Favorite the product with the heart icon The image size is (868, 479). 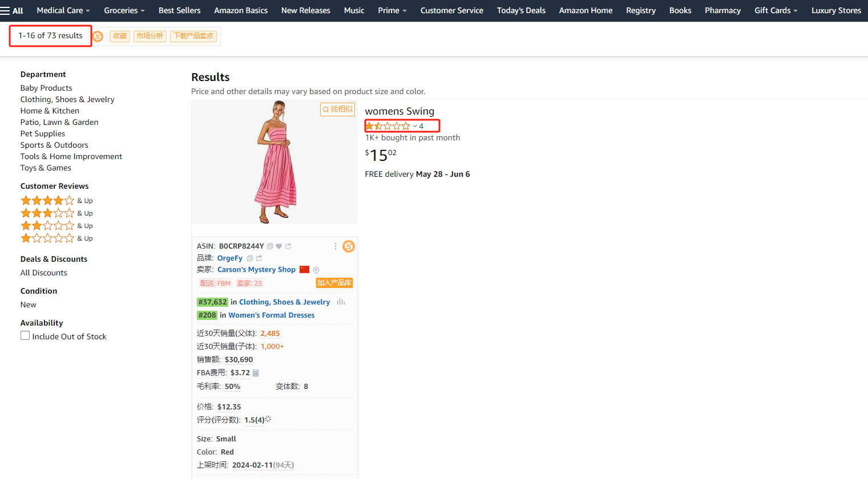(x=279, y=246)
